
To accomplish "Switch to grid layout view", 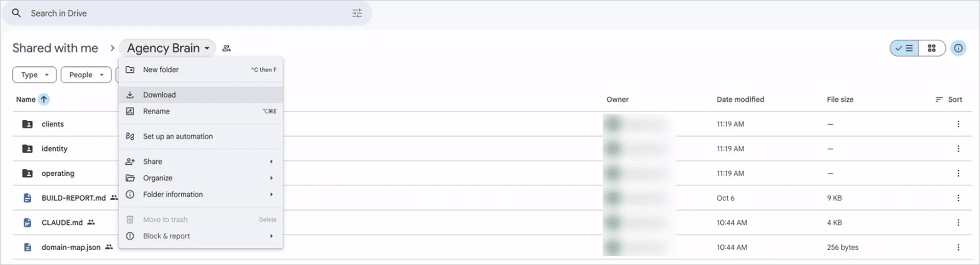I will [x=931, y=48].
